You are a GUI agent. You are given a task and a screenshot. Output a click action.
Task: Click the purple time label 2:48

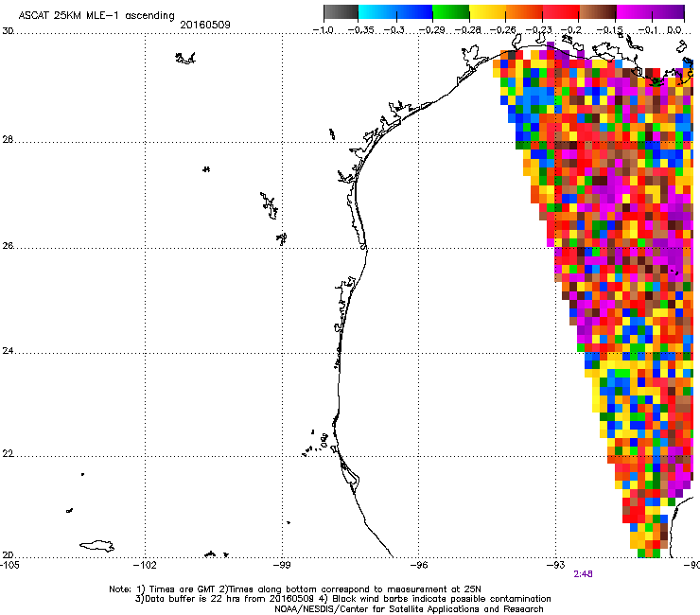tap(583, 574)
